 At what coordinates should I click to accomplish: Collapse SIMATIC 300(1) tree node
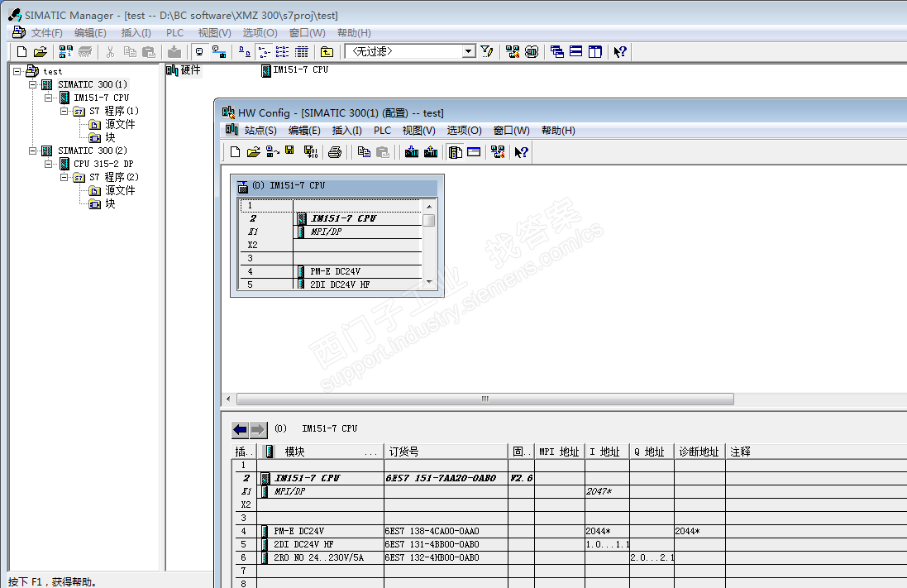[x=33, y=84]
